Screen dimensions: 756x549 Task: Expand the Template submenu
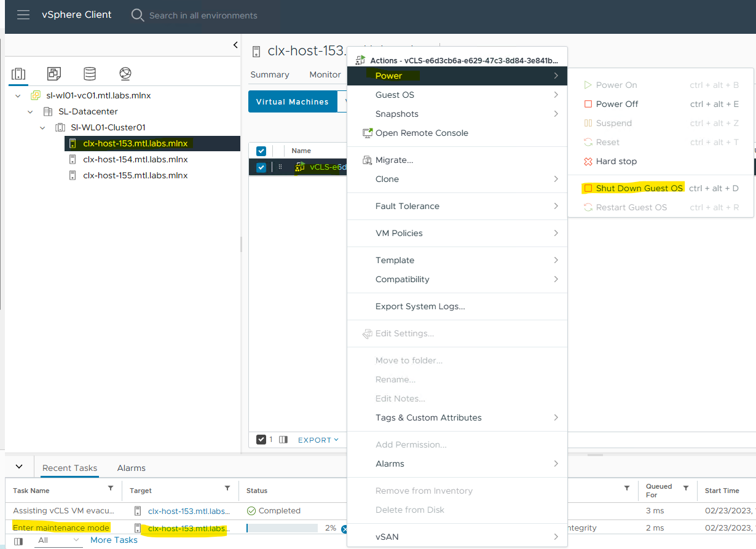pyautogui.click(x=457, y=260)
